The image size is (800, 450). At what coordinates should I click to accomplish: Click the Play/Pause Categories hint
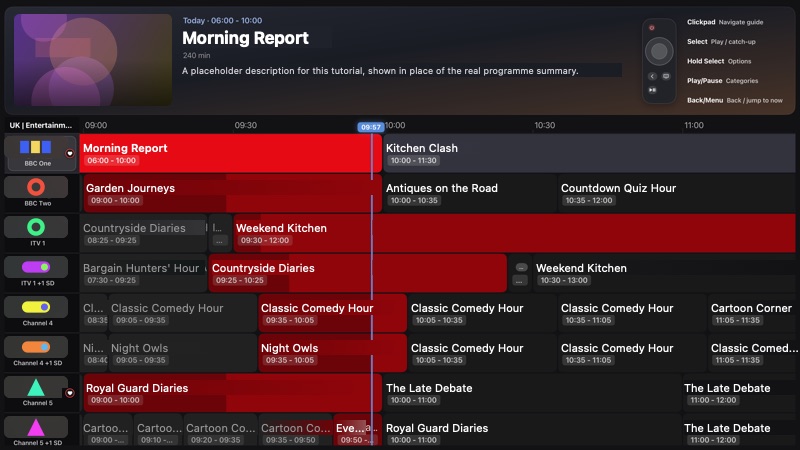coord(722,81)
